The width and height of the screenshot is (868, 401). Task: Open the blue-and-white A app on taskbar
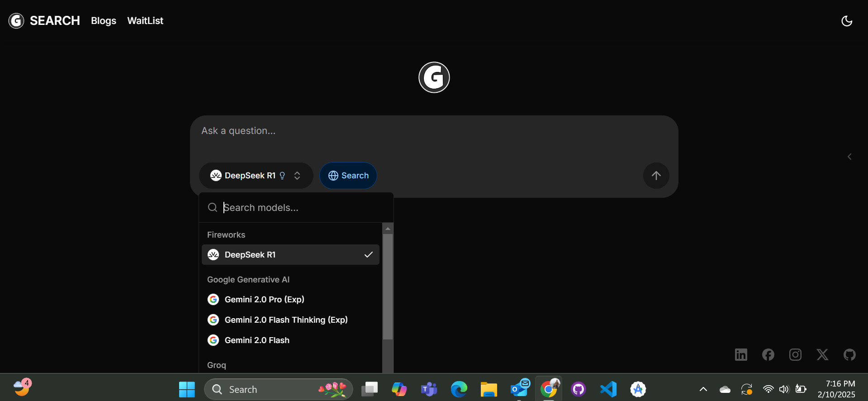pyautogui.click(x=638, y=389)
